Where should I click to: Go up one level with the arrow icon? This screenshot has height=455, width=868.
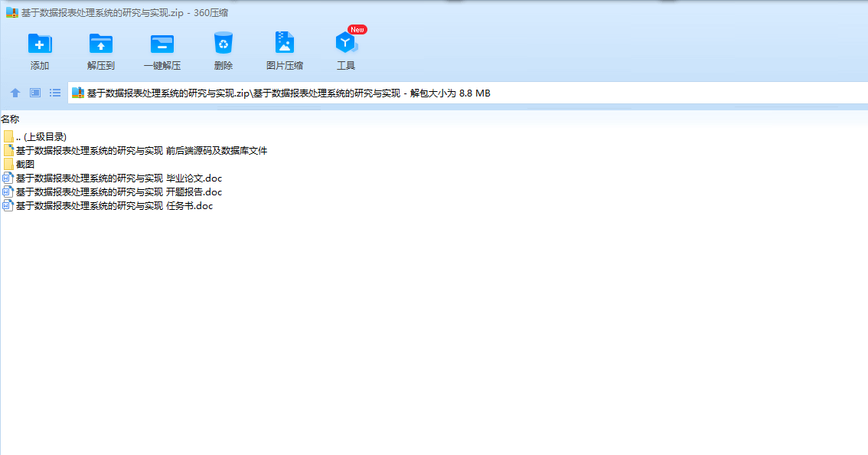tap(15, 93)
